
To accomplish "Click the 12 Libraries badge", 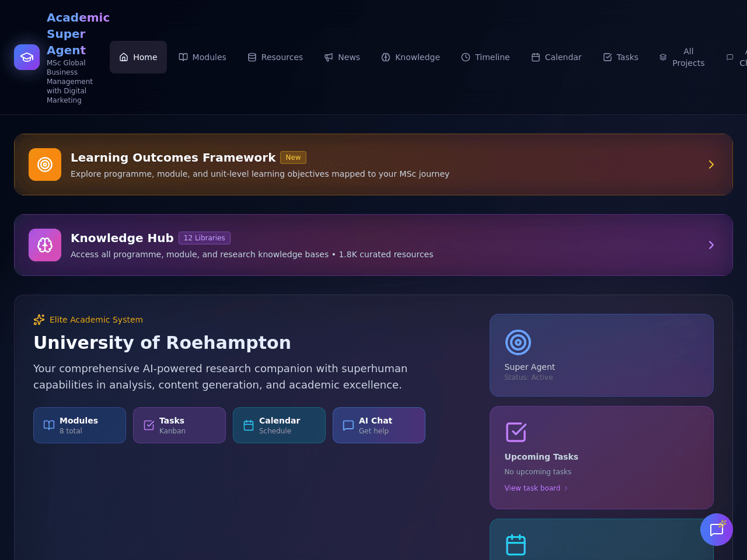I will (204, 238).
